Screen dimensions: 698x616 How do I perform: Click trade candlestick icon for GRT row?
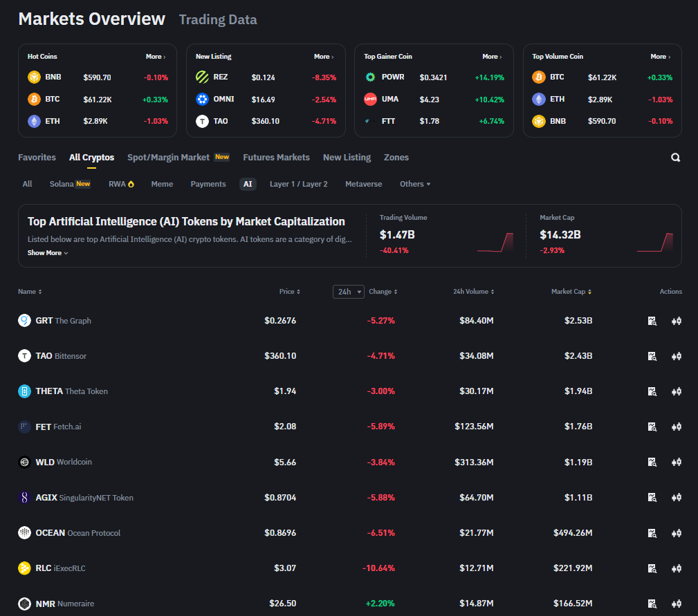[x=677, y=321]
